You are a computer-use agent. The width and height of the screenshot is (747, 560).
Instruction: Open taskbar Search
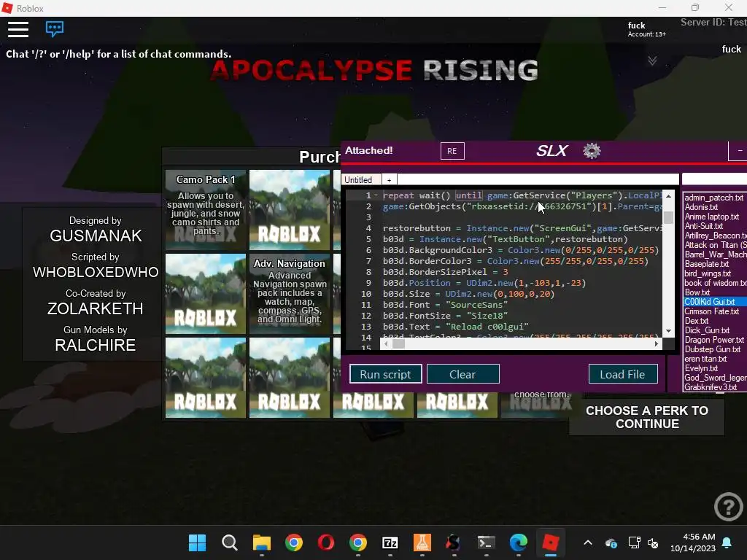coord(229,542)
